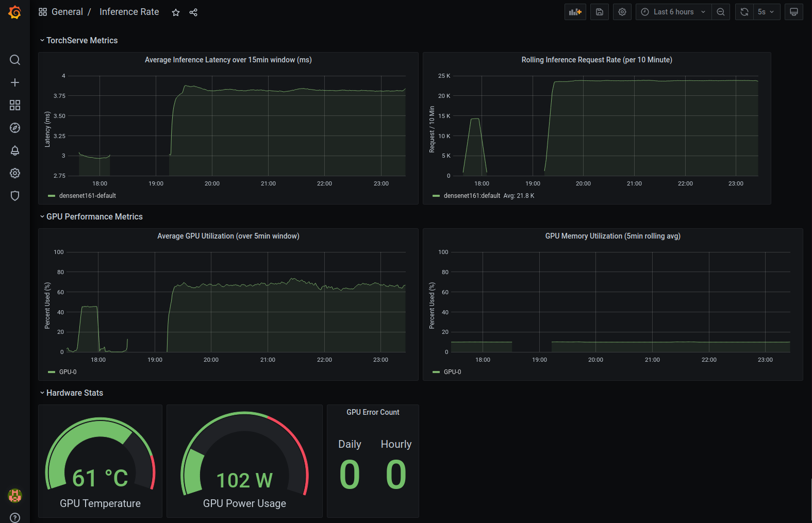Click the Inference Rate dashboard title
This screenshot has height=523, width=812.
click(x=129, y=12)
